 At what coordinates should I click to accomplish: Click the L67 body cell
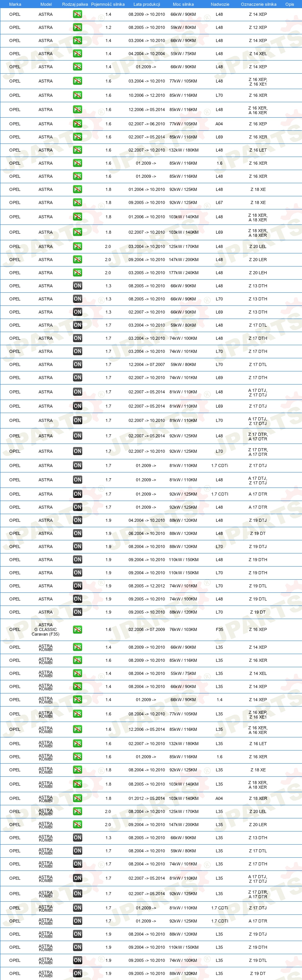coord(219,202)
